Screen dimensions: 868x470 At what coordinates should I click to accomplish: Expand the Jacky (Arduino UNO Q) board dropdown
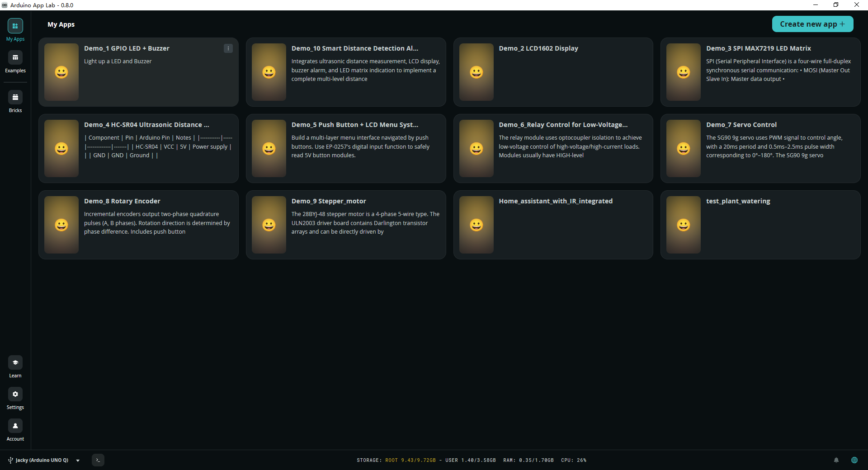(x=78, y=461)
